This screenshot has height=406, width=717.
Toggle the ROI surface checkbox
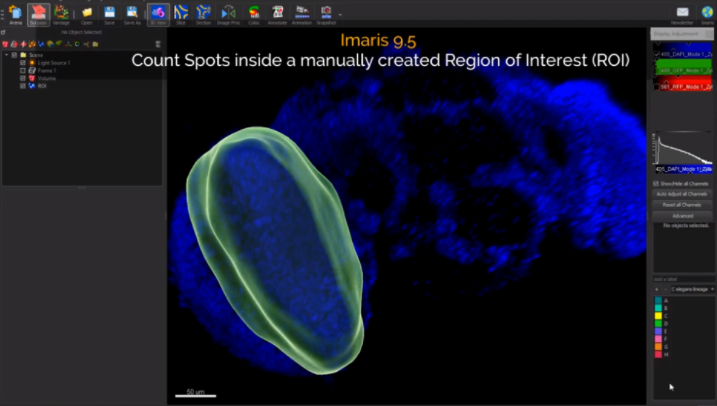tap(23, 86)
